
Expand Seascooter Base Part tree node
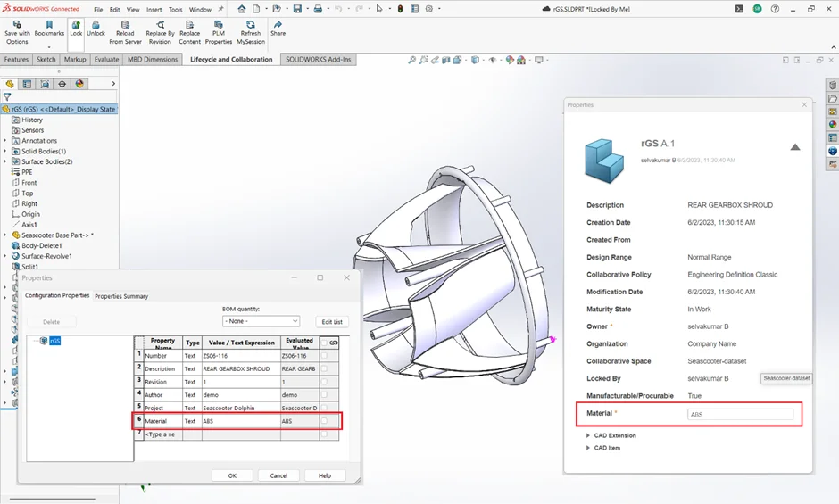point(5,235)
